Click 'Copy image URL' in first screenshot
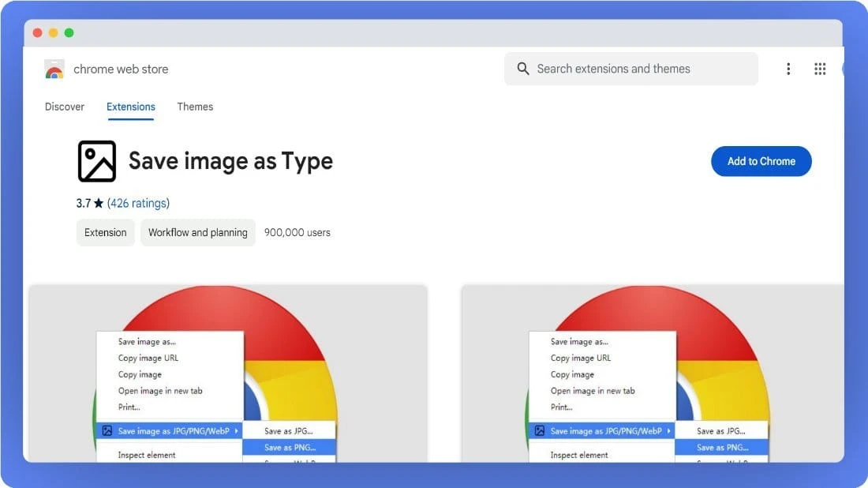Viewport: 868px width, 488px height. (148, 358)
